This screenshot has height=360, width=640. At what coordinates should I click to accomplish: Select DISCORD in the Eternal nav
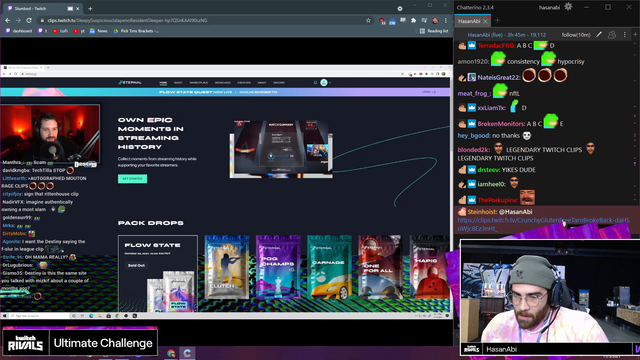point(279,83)
